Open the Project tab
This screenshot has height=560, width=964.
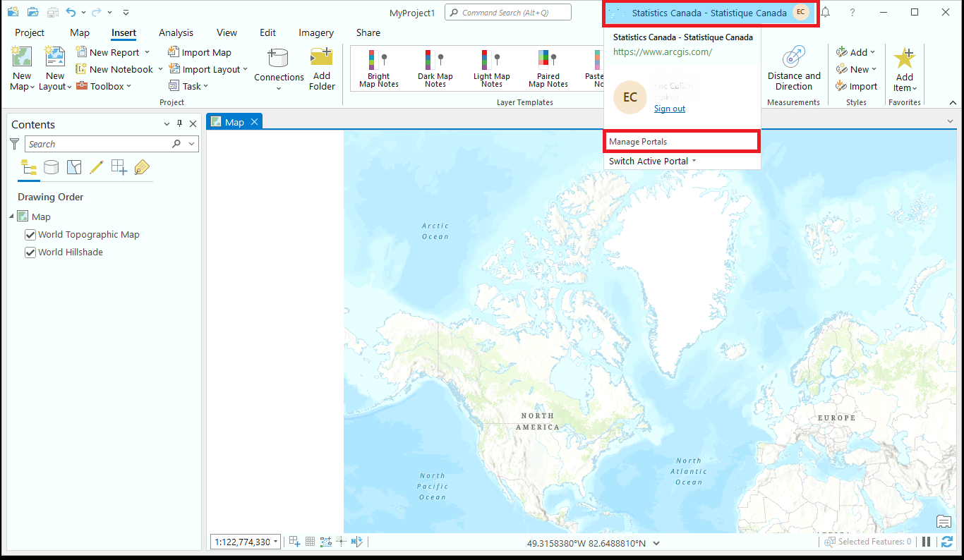(x=30, y=32)
